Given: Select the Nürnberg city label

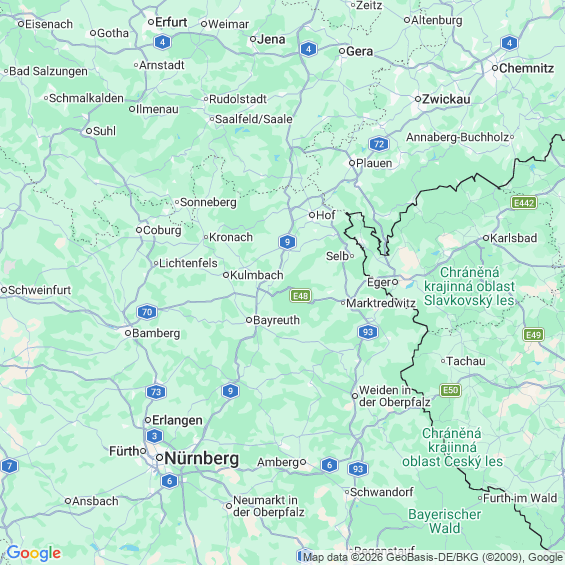Looking at the screenshot, I should coord(201,459).
